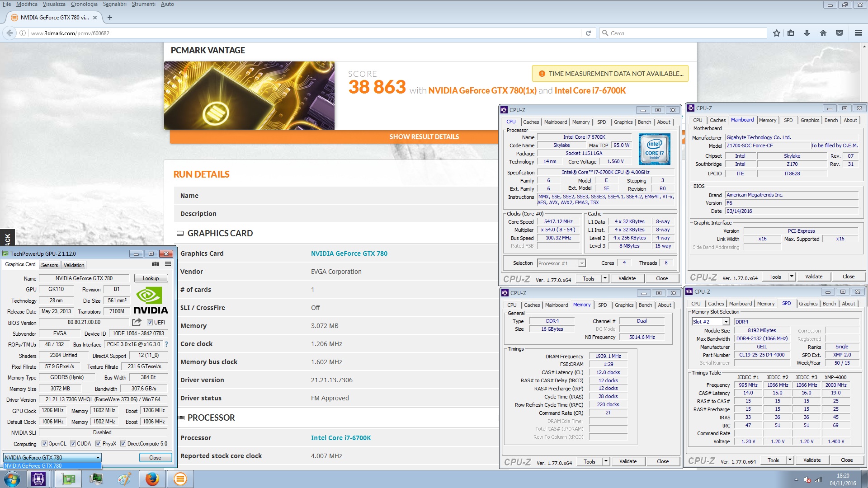Switch to Sensors tab in GPU-Z

point(50,265)
